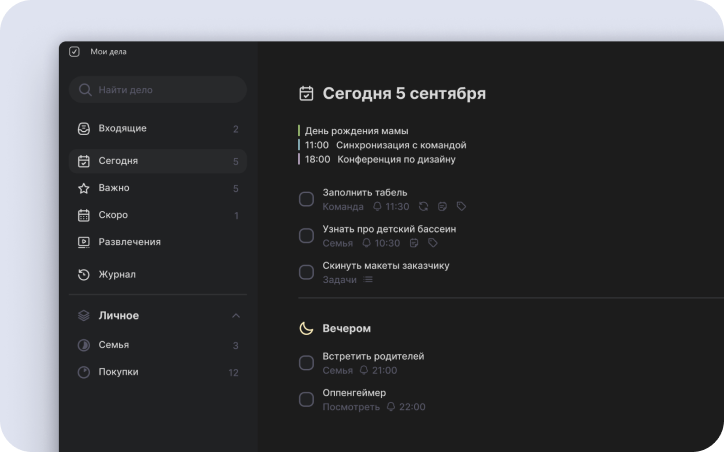Viewport: 724px width, 452px height.
Task: Complete the Встретить родителей task
Action: 307,363
